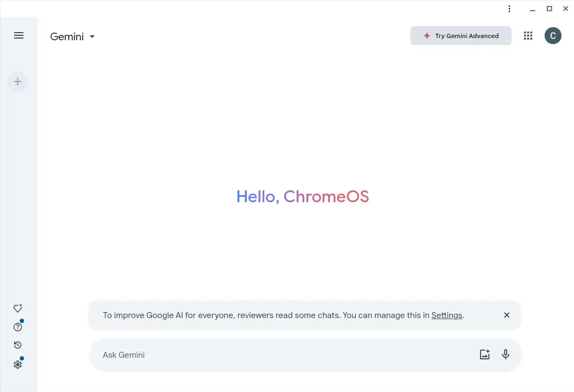Open the Google apps grid
The height and width of the screenshot is (392, 574).
[x=528, y=36]
